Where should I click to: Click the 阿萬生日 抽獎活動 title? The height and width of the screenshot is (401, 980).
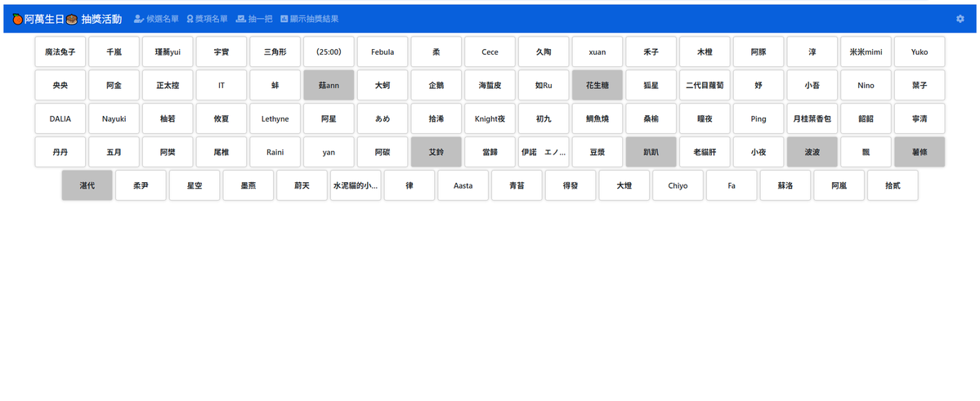67,20
